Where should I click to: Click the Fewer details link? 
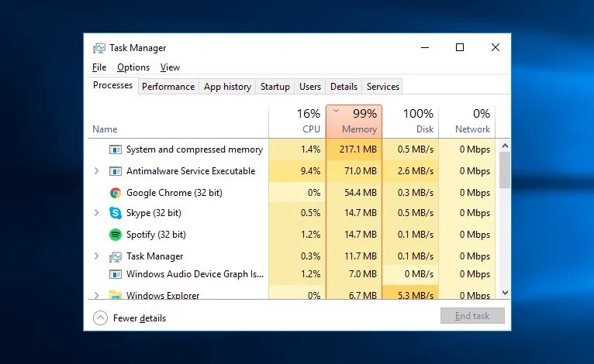tap(140, 318)
